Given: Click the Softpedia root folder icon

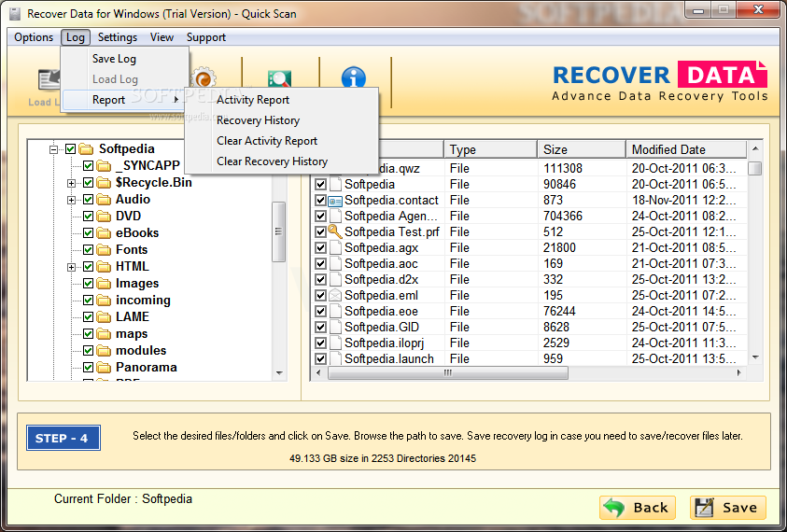Looking at the screenshot, I should [86, 149].
